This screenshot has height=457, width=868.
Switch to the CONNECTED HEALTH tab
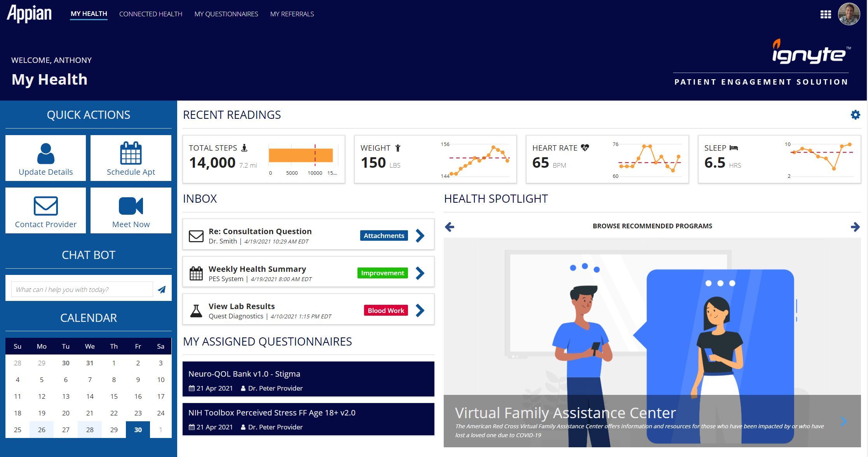151,14
